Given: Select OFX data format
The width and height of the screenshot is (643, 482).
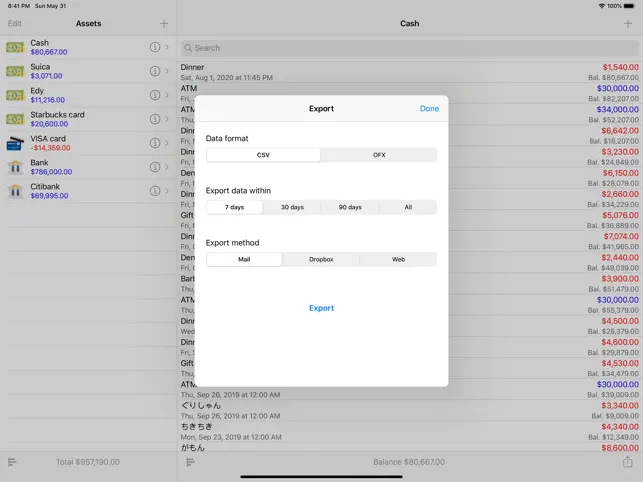Looking at the screenshot, I should click(x=379, y=155).
